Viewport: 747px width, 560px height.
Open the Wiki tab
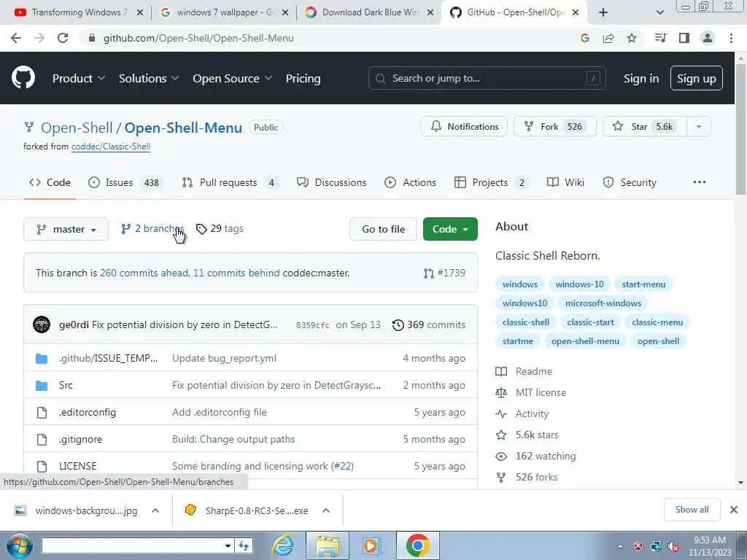point(565,182)
